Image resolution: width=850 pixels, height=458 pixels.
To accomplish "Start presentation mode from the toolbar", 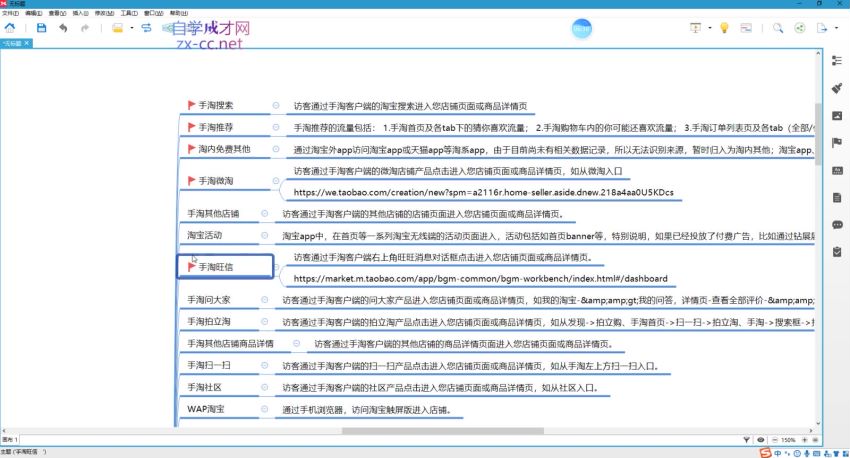I will [x=695, y=28].
